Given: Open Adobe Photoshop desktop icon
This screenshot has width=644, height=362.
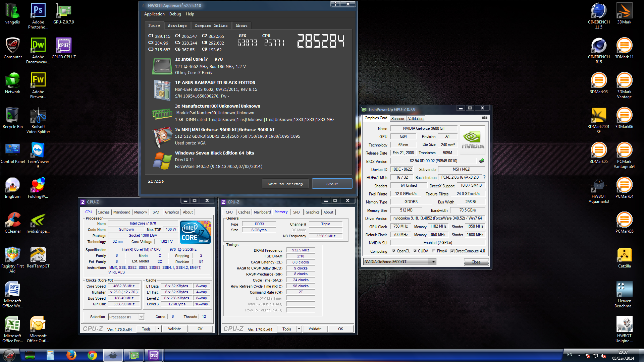Looking at the screenshot, I should [x=38, y=16].
